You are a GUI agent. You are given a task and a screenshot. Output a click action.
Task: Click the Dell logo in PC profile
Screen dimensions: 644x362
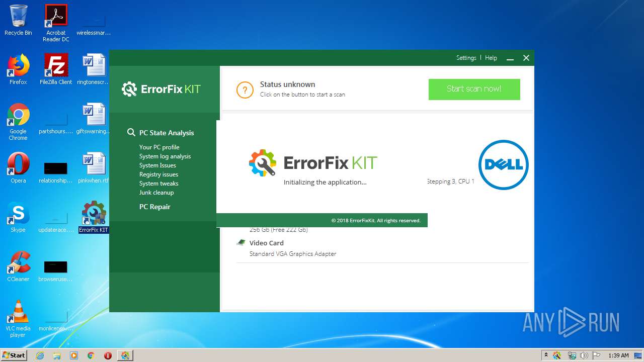[x=503, y=164]
